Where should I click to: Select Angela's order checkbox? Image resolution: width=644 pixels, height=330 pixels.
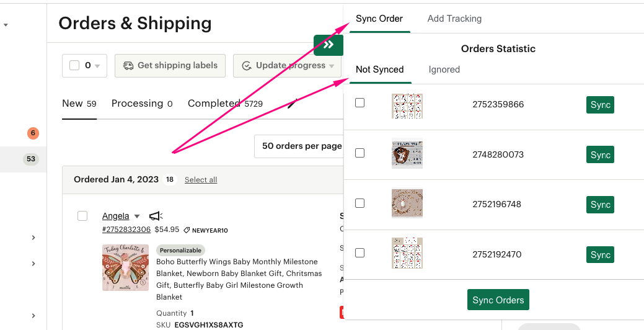82,216
